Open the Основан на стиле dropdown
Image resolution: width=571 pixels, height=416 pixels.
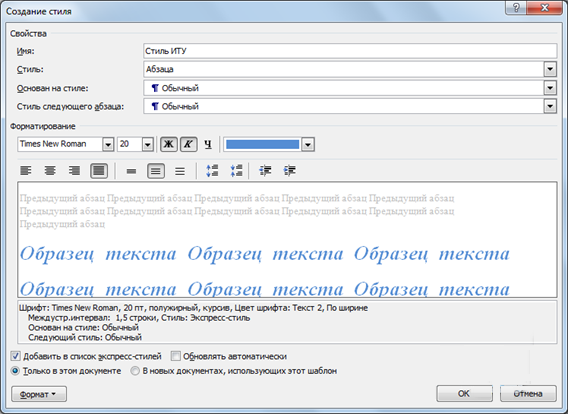550,88
